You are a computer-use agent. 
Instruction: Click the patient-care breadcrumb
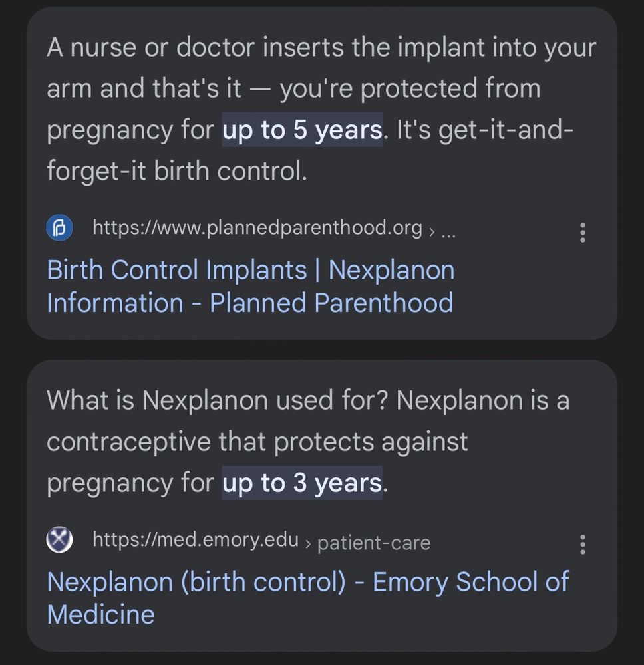click(374, 543)
